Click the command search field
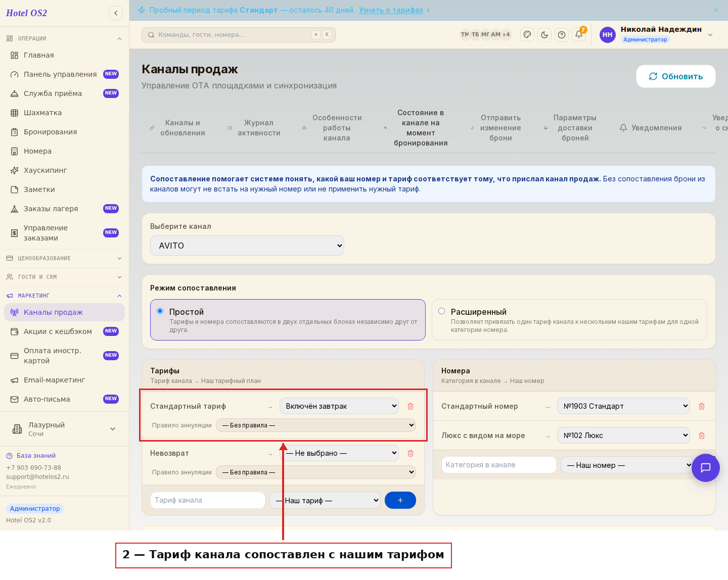 pyautogui.click(x=239, y=35)
